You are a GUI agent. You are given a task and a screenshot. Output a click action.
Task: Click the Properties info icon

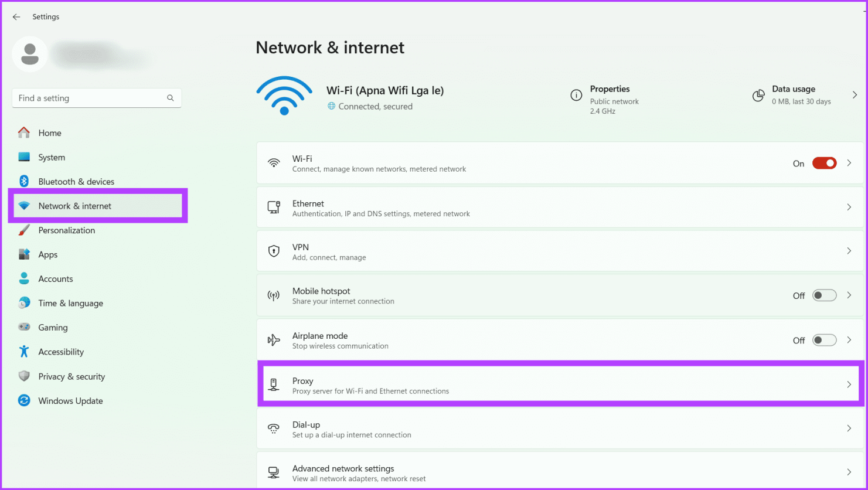pos(576,95)
